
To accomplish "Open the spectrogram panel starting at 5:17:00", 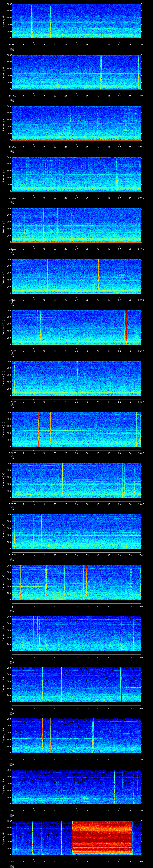I will point(76,72).
